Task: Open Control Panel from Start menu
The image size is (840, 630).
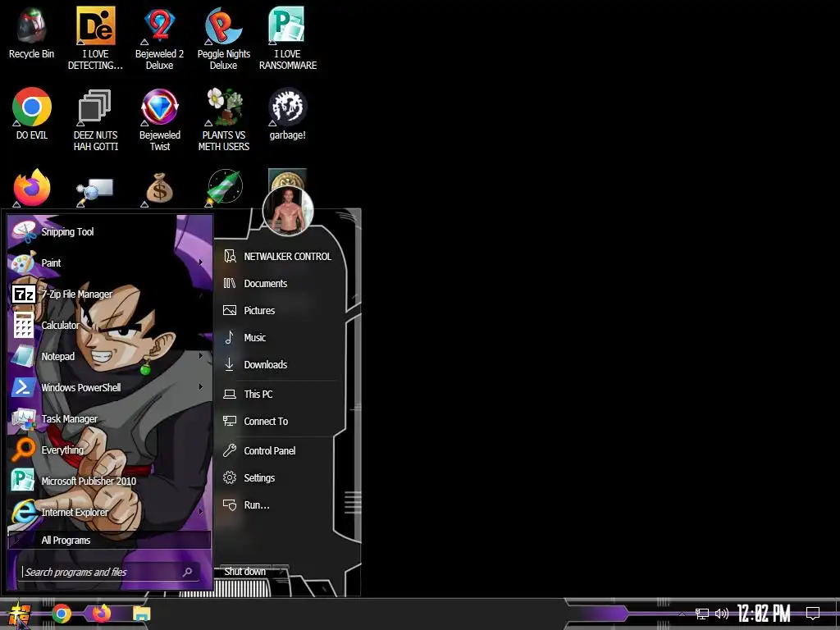Action: 277,451
